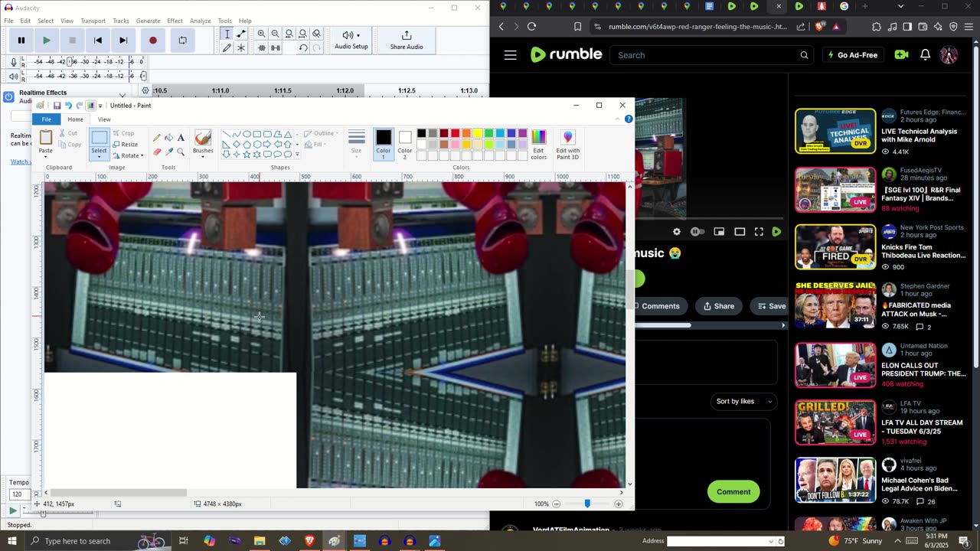
Task: Select the Eraser tool in Paint
Action: coord(157,152)
